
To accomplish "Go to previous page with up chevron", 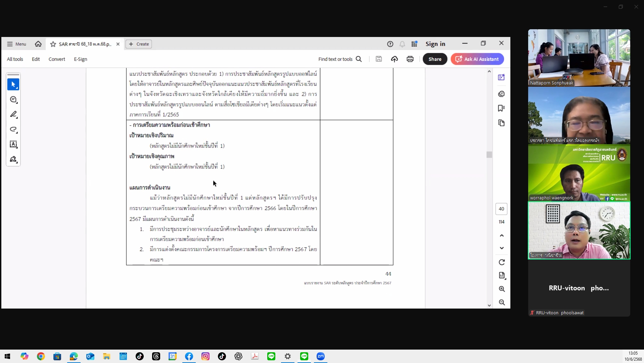I will click(502, 236).
